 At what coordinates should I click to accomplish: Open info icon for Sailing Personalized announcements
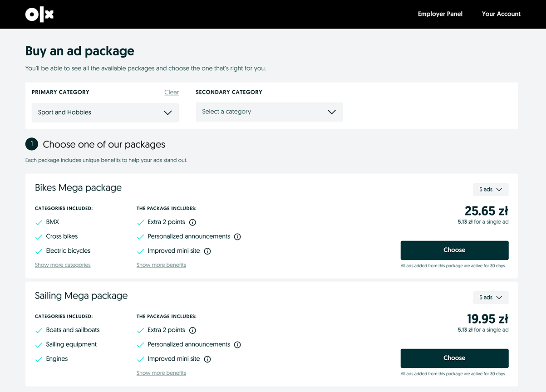pos(237,345)
